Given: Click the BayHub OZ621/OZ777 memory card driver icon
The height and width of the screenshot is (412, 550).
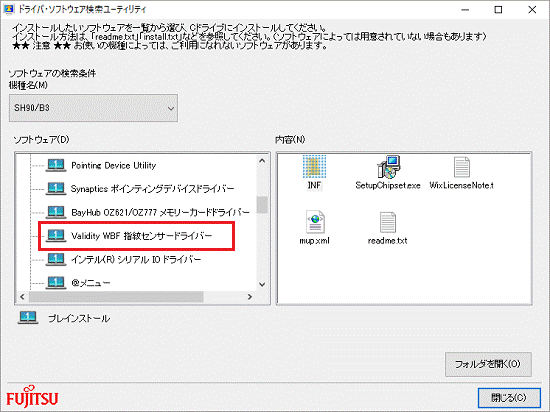Looking at the screenshot, I should pyautogui.click(x=56, y=212).
